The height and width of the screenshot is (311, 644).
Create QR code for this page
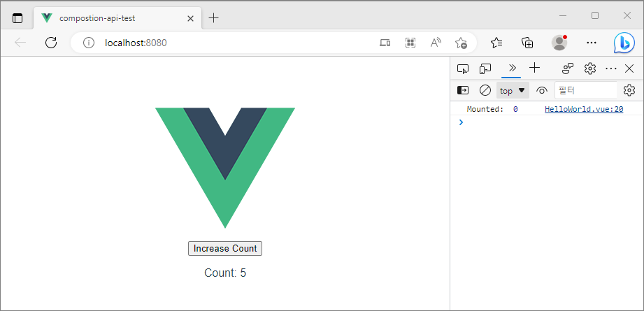[x=410, y=43]
